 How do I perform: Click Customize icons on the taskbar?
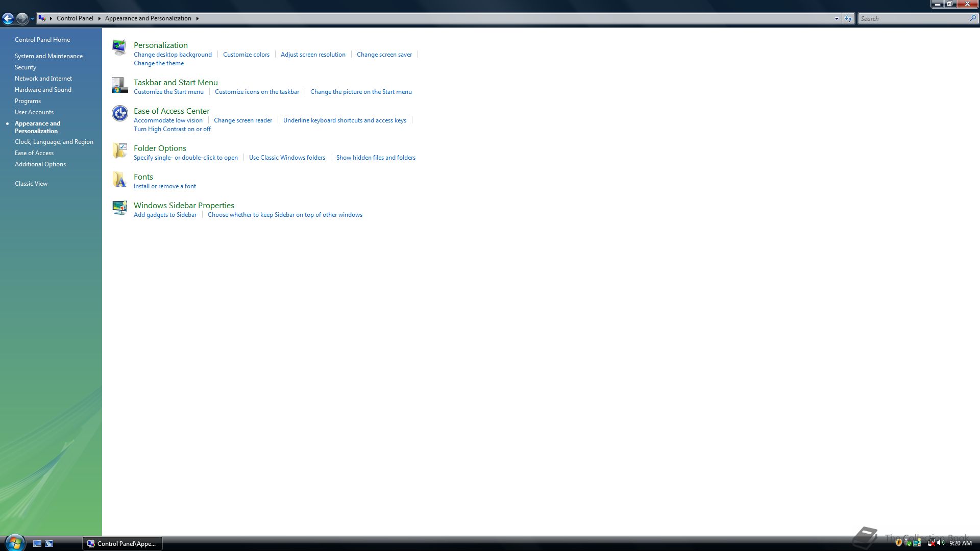click(x=257, y=92)
